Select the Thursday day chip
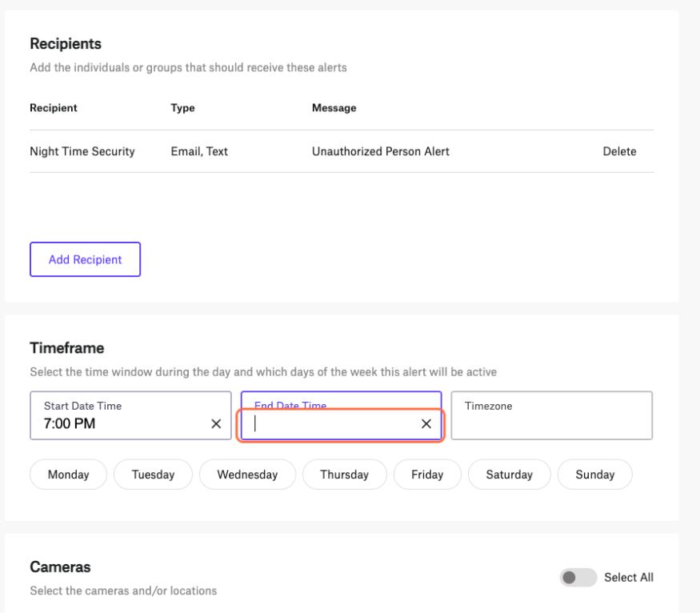Screen dimensions: 700x613 [x=344, y=474]
